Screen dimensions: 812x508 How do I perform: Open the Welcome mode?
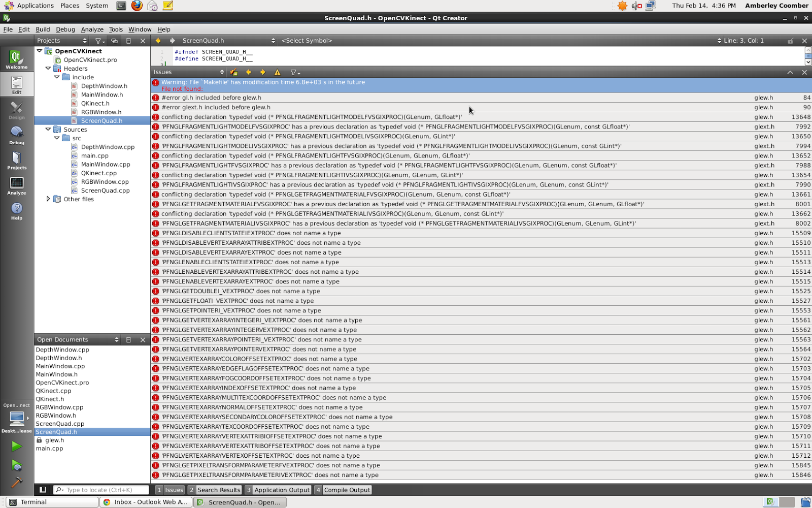(x=17, y=59)
